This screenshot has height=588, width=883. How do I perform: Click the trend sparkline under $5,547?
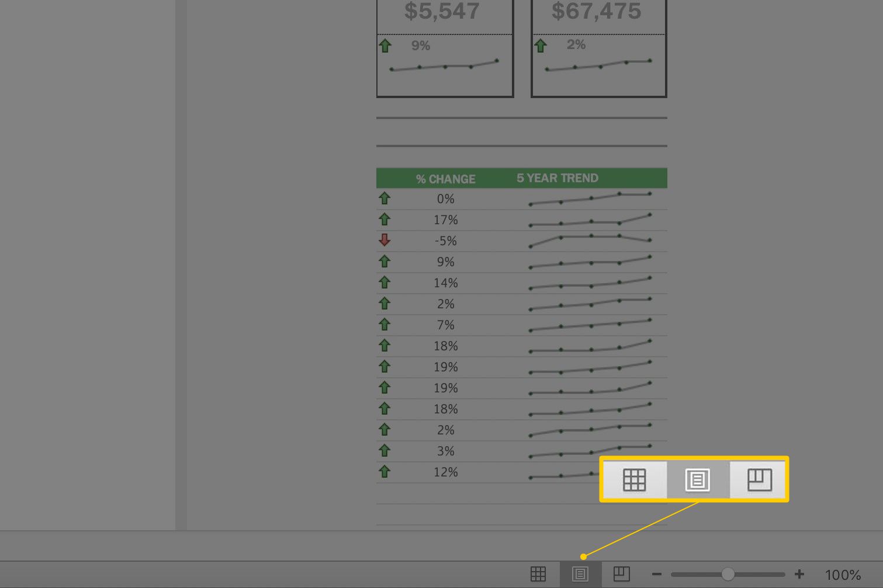click(444, 65)
